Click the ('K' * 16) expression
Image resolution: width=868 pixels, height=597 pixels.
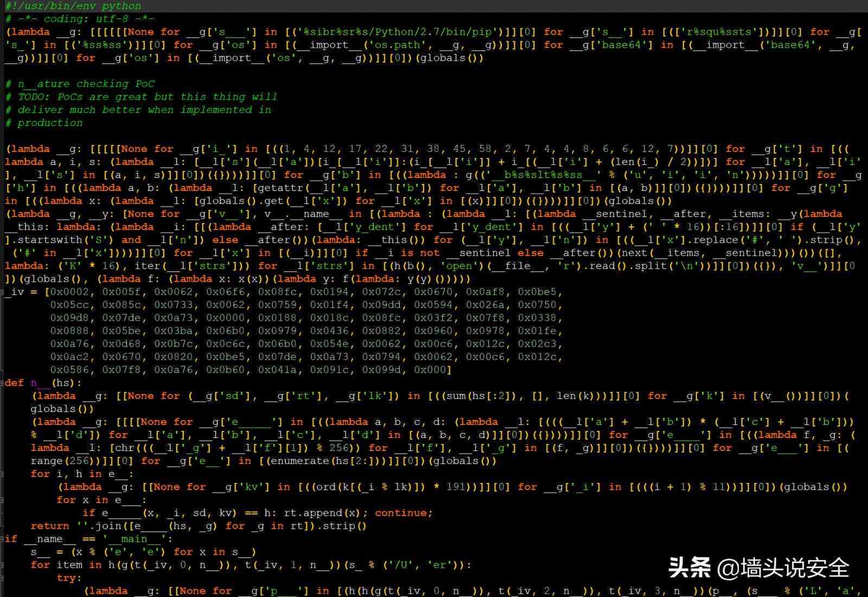pos(89,266)
